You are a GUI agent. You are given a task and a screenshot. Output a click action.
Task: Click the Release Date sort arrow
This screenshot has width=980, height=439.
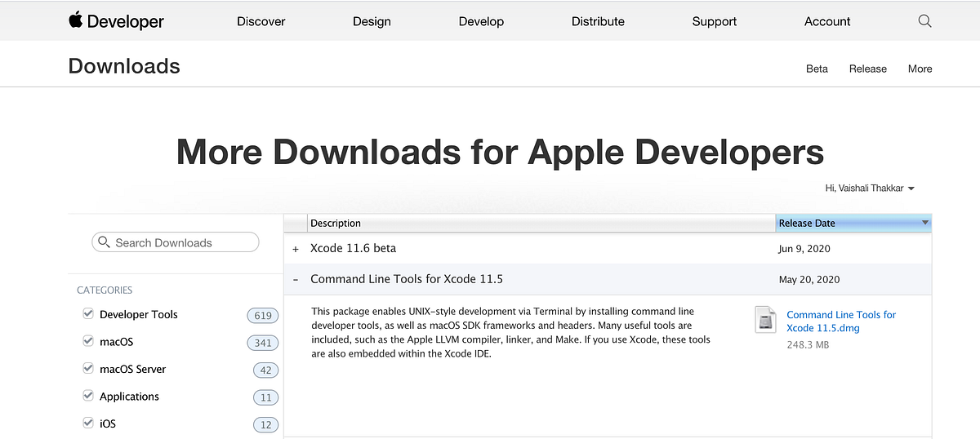[x=924, y=223]
